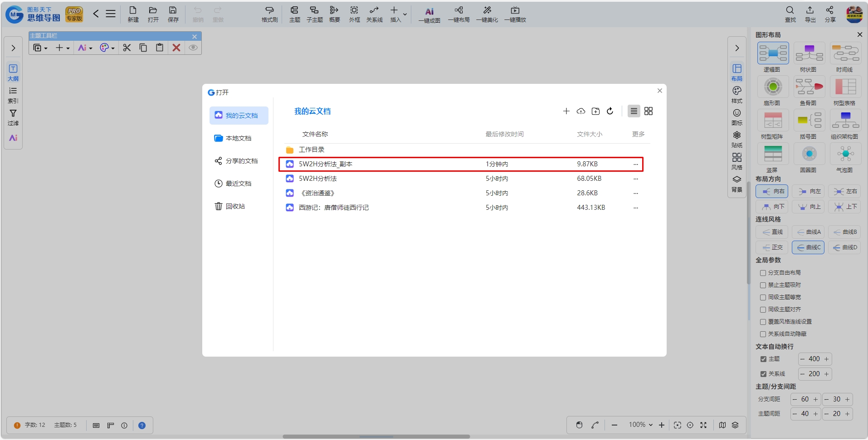The height and width of the screenshot is (440, 868).
Task: Click the refresh icon in cloud documents
Action: pos(610,111)
